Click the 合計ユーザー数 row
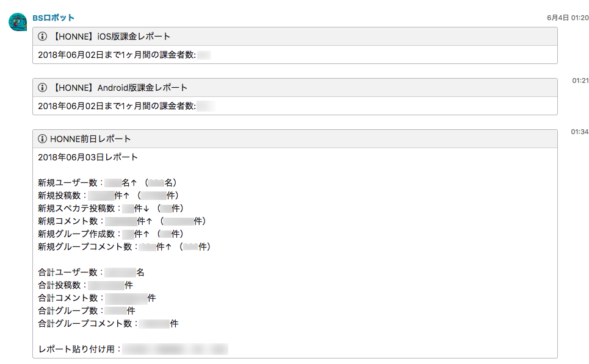The image size is (589, 364). pos(92,273)
